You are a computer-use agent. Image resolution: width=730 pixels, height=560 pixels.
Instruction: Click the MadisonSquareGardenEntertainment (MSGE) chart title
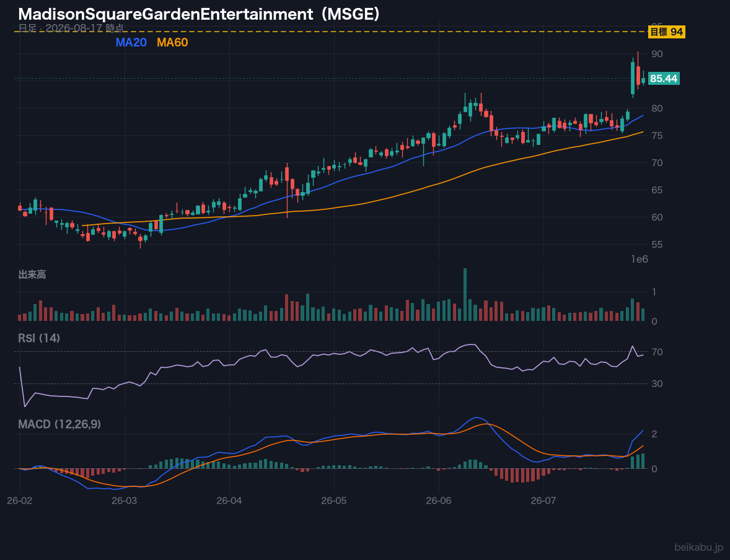[x=200, y=14]
